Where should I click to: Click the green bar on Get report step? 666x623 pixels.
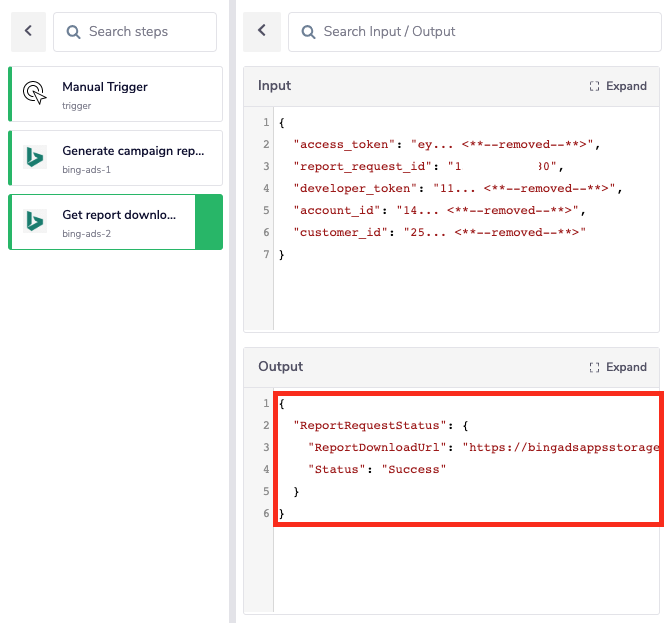point(209,222)
